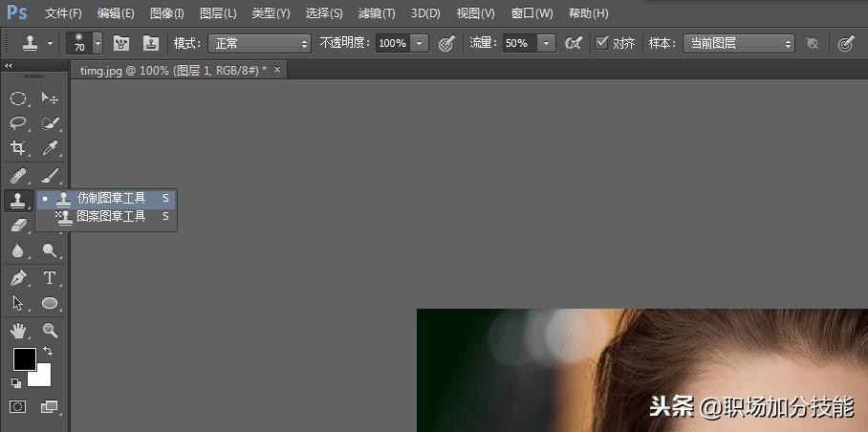Expand the 流量 flow slider arrow
Viewport: 868px width, 432px height.
[x=547, y=43]
